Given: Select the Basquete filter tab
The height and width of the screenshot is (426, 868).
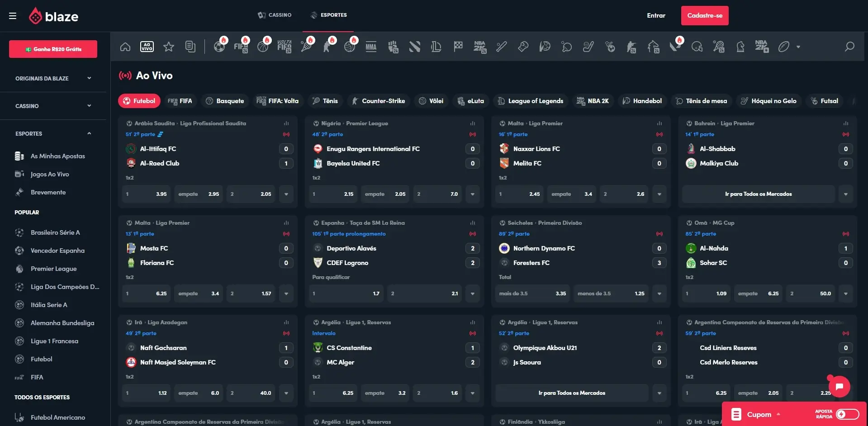Looking at the screenshot, I should (225, 101).
